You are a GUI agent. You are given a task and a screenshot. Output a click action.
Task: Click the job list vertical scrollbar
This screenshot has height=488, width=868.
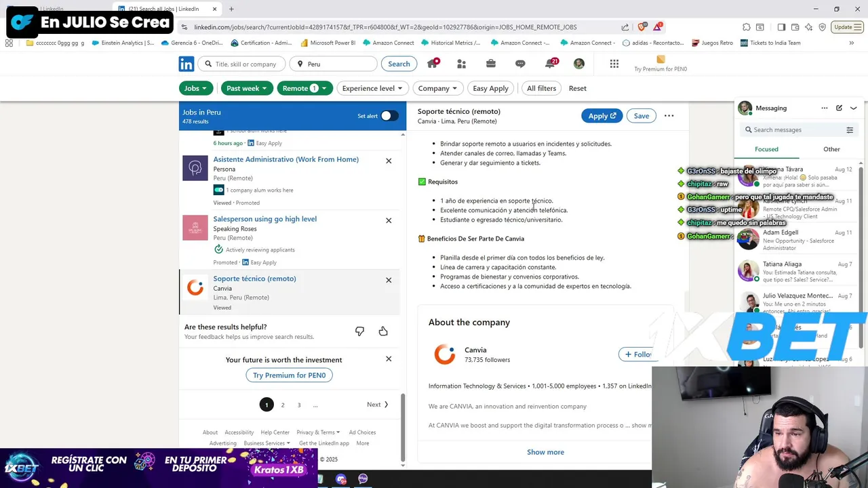pos(403,427)
